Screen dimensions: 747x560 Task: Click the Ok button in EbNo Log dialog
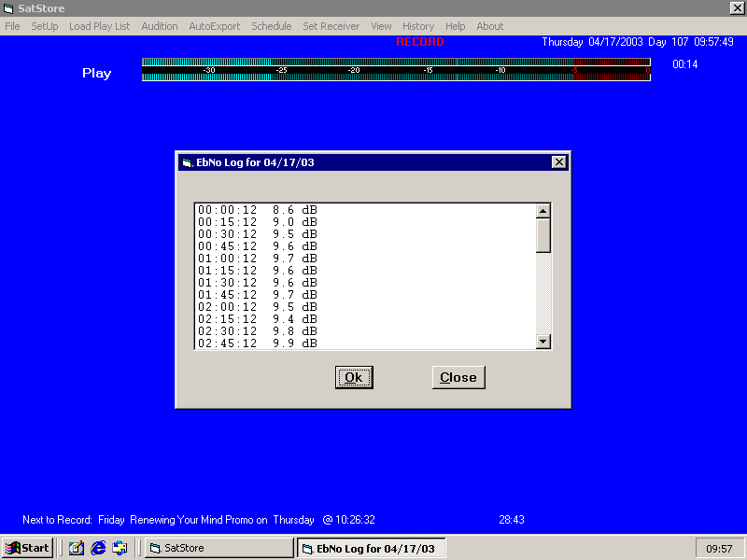pos(354,377)
